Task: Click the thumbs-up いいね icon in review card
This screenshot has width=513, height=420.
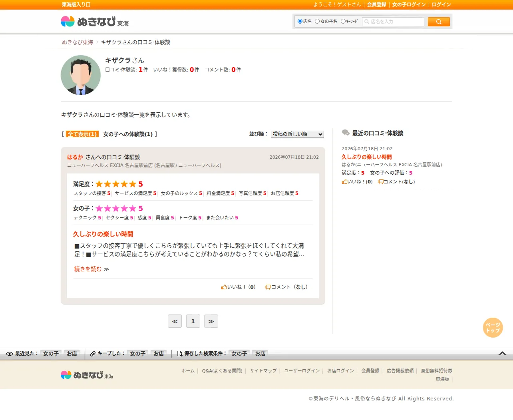Action: coord(224,287)
